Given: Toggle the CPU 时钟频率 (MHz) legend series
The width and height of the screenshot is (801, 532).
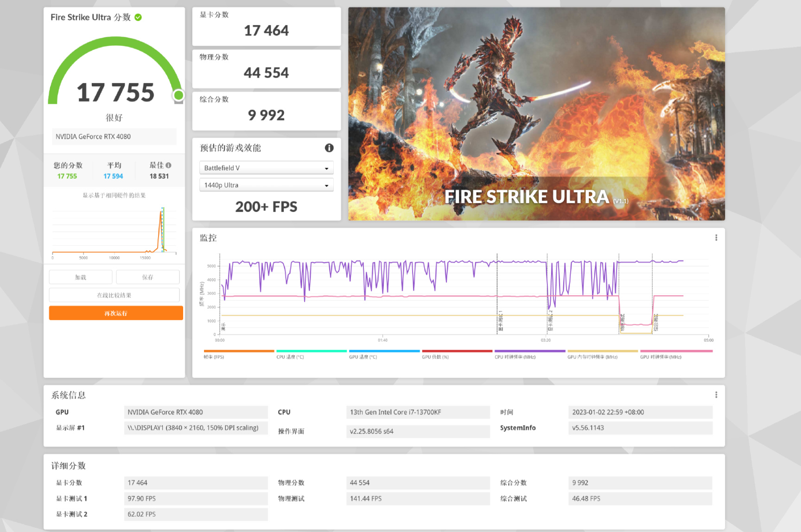Looking at the screenshot, I should (x=530, y=354).
